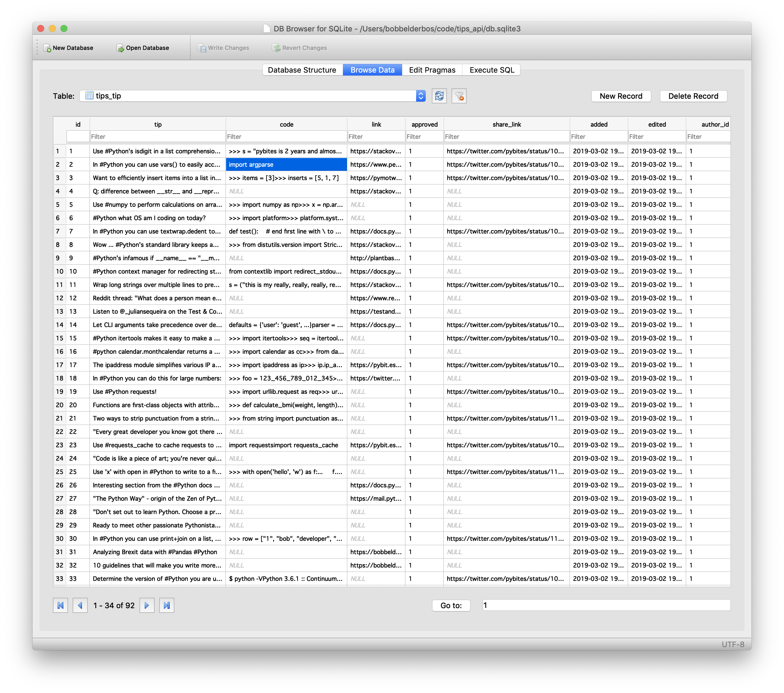
Task: Switch to Edit Pragmas tab
Action: coord(432,70)
